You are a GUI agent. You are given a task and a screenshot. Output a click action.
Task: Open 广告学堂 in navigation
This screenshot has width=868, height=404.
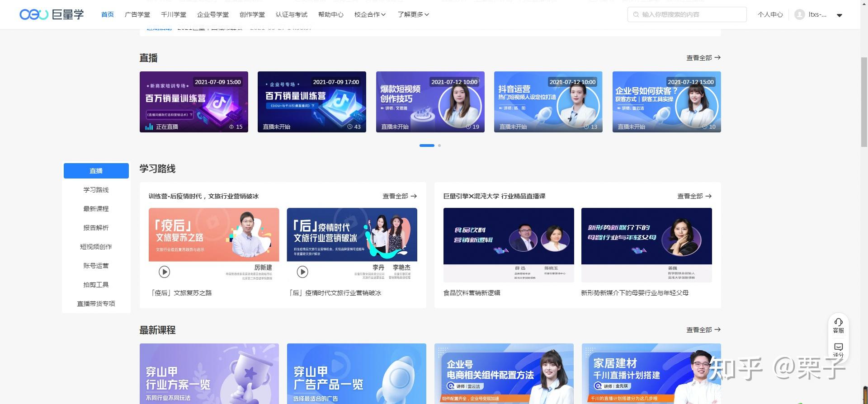pos(137,14)
